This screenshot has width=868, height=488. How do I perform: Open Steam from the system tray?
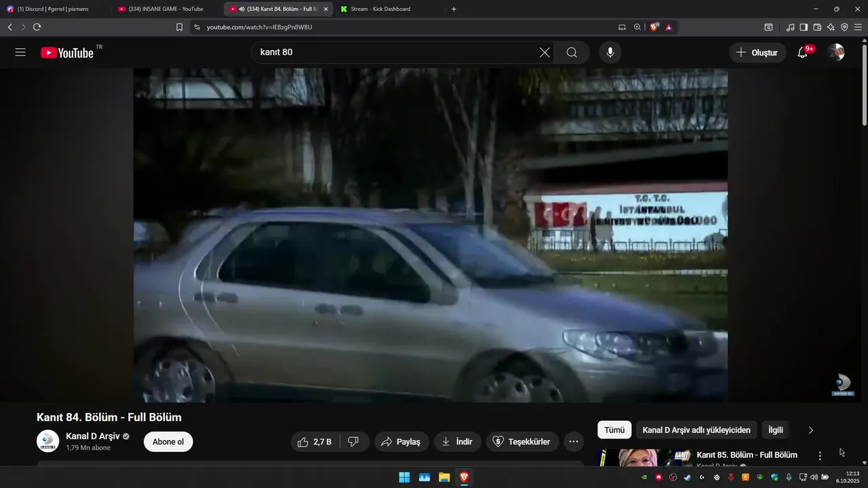pyautogui.click(x=688, y=477)
